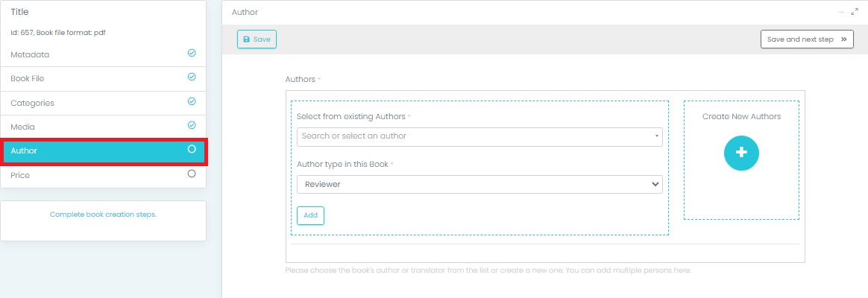868x298 pixels.
Task: Open the Author type Reviewer dropdown
Action: [479, 184]
